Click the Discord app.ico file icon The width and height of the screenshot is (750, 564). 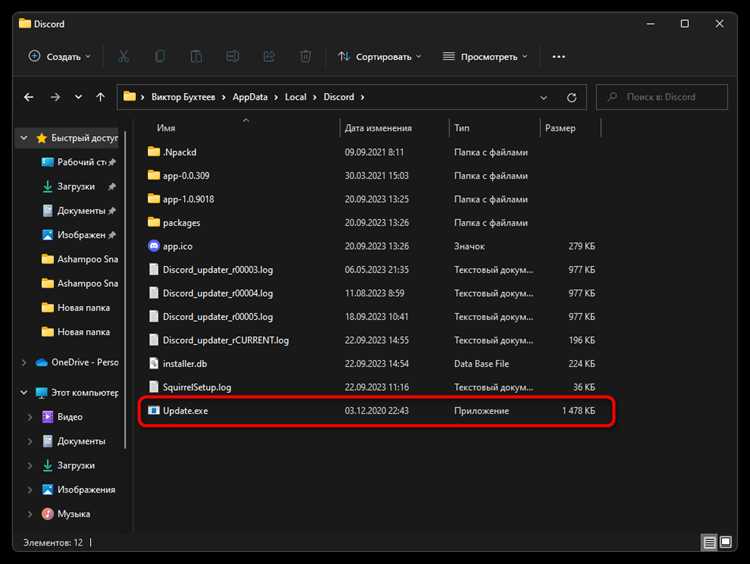pyautogui.click(x=154, y=246)
